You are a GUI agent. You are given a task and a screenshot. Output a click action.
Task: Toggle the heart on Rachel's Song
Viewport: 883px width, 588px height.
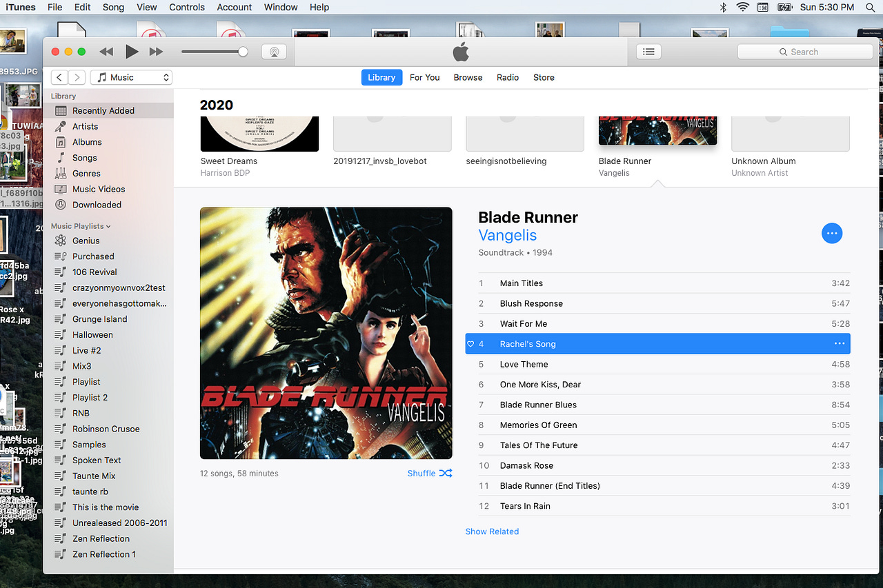[470, 344]
